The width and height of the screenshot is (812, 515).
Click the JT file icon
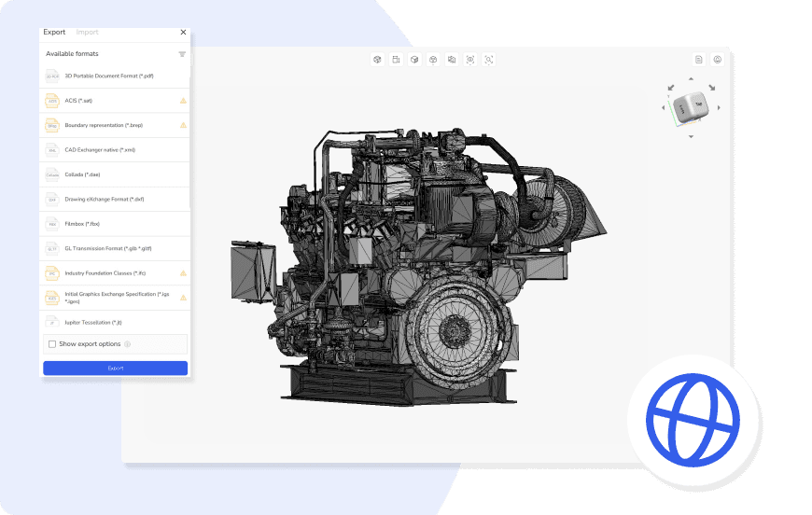point(52,323)
